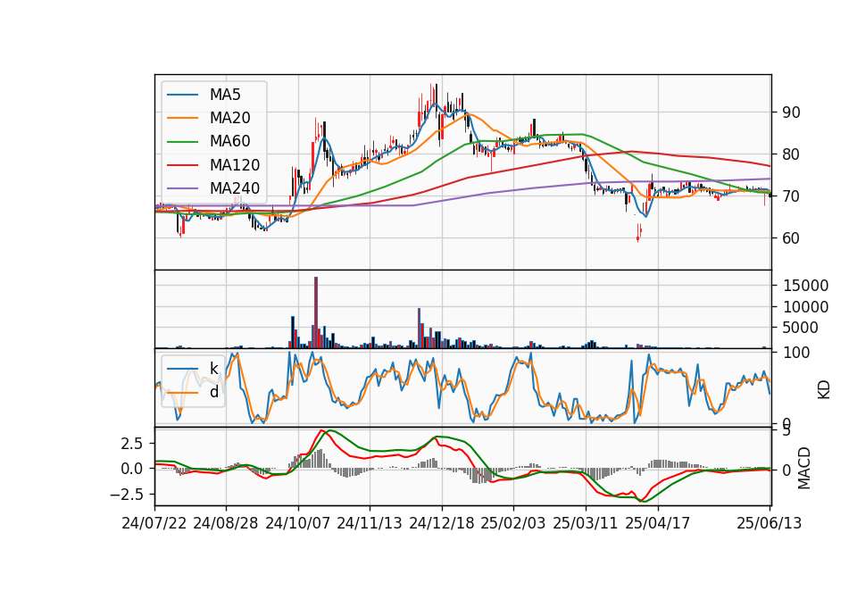Click the 25/06/13 date axis label
Screen dimensions: 857x616
point(770,523)
